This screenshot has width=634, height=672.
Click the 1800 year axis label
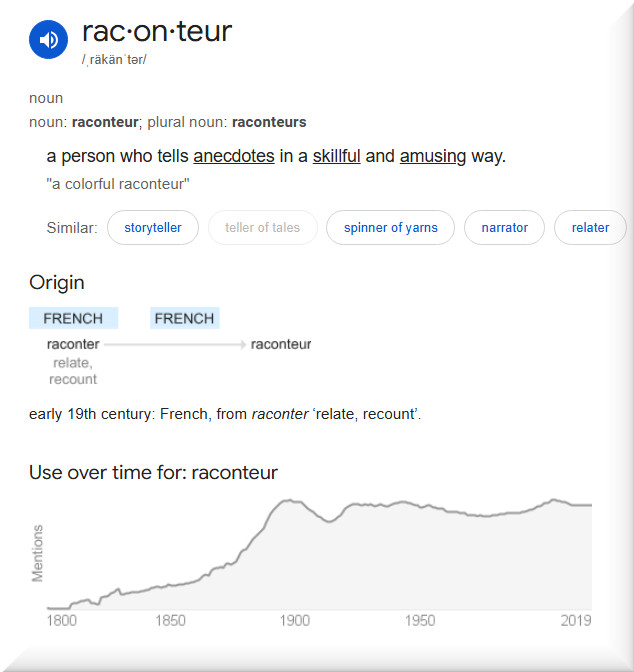(x=61, y=621)
